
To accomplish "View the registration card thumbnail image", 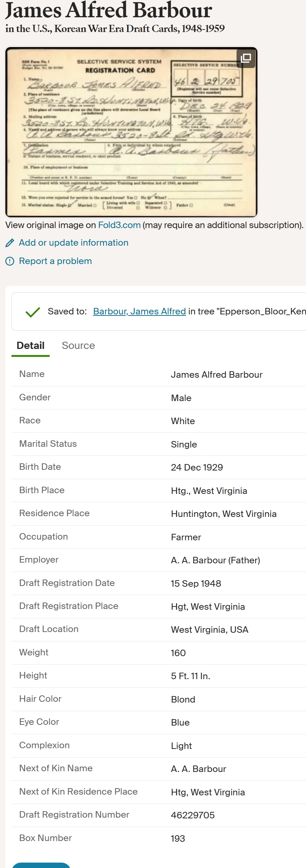I will click(x=131, y=132).
